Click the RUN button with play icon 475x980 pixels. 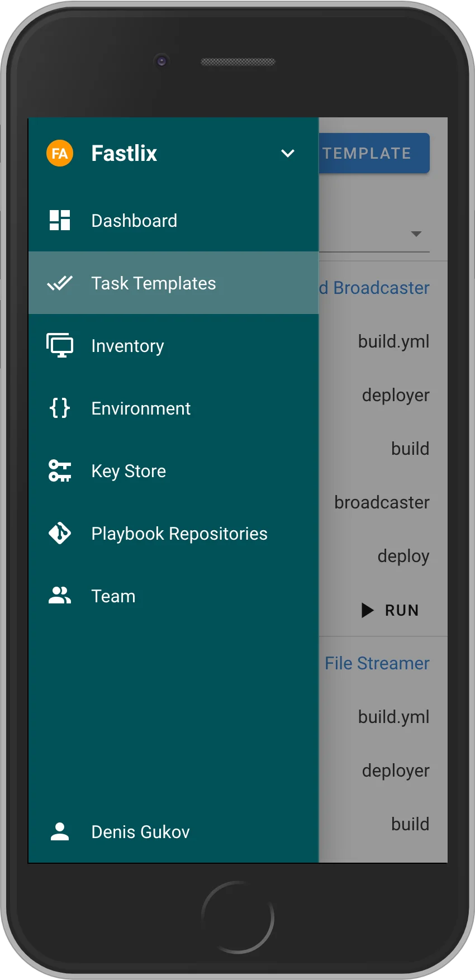coord(391,610)
